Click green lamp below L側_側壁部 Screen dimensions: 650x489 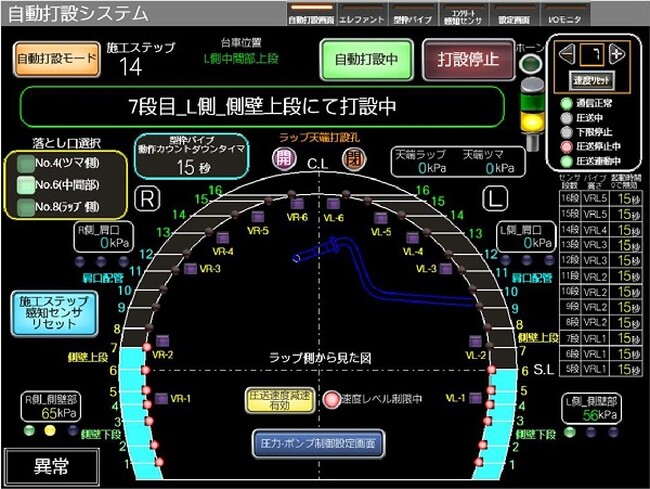pos(571,432)
